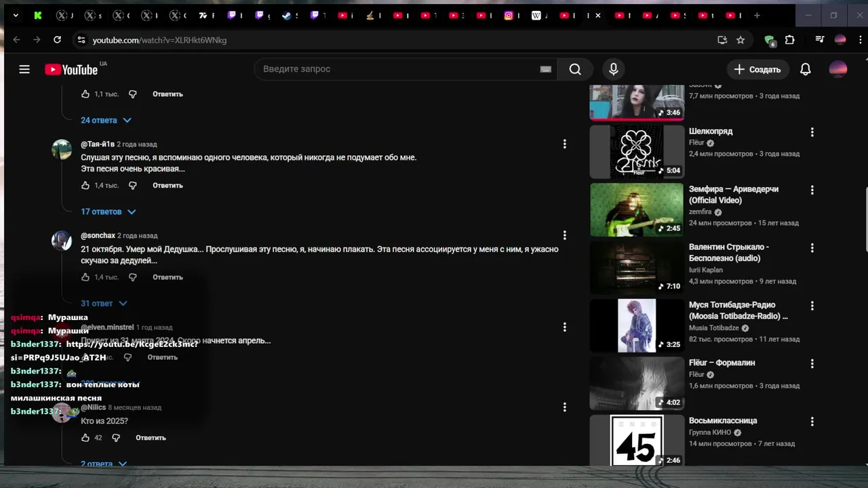This screenshot has width=868, height=488.
Task: Open the notifications bell
Action: click(x=806, y=69)
